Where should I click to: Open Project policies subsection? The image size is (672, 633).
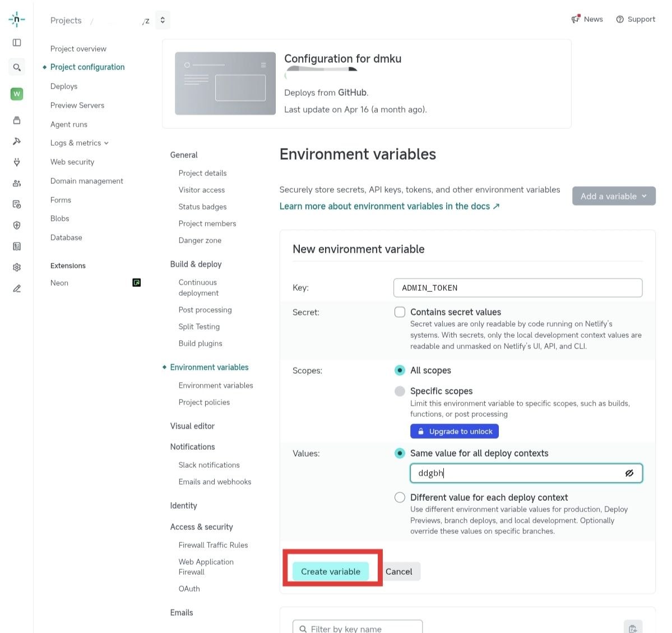pos(204,402)
